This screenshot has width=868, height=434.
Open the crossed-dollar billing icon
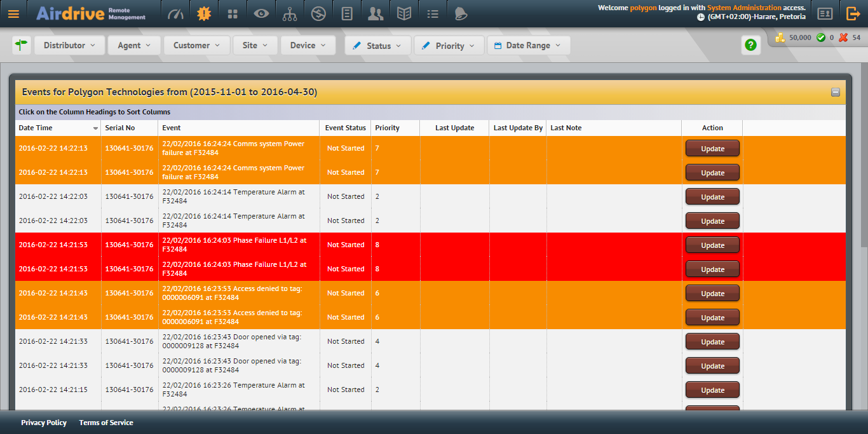[318, 13]
